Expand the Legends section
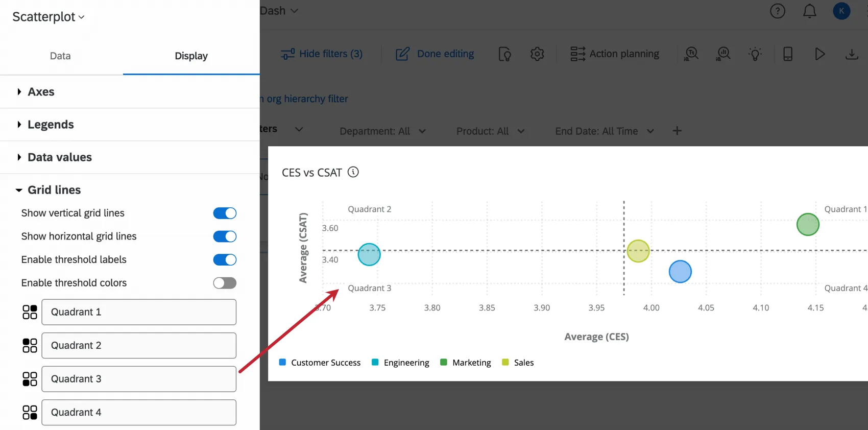 pyautogui.click(x=50, y=125)
